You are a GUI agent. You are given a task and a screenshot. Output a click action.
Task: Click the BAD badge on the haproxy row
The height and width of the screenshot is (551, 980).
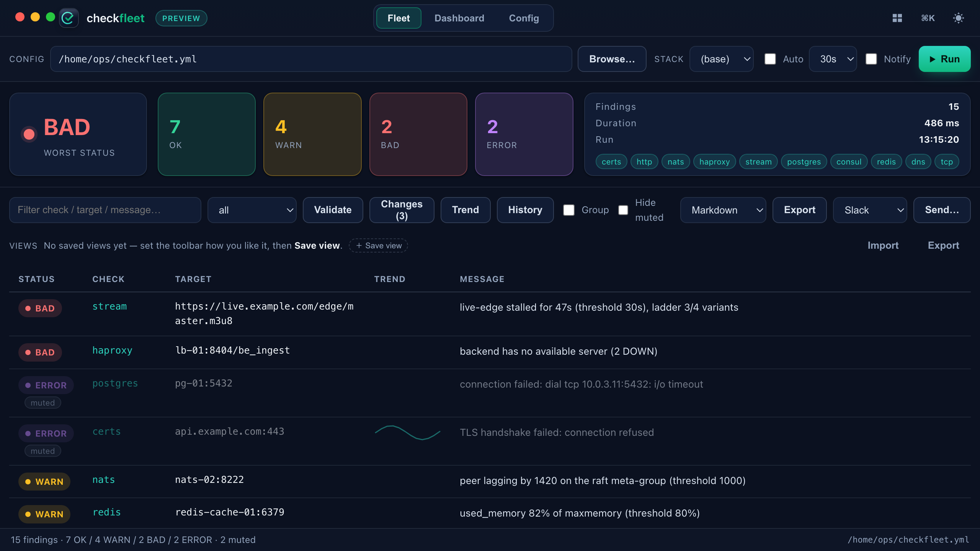40,352
